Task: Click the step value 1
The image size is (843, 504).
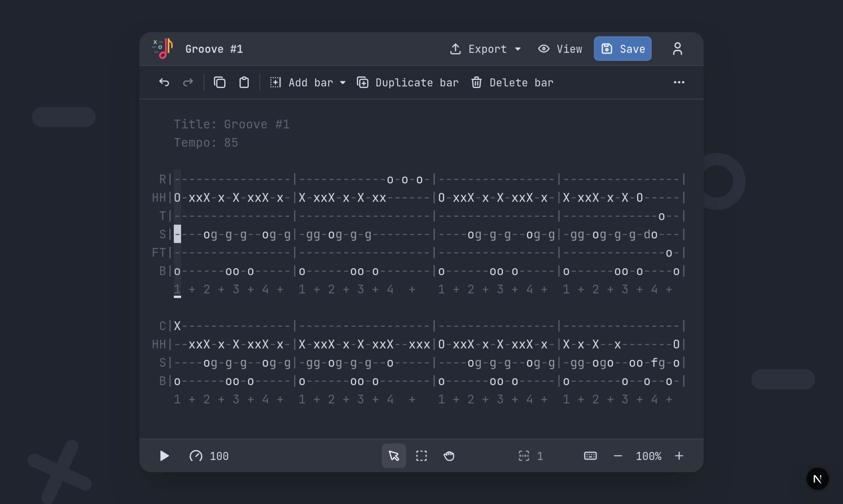Action: (x=540, y=456)
